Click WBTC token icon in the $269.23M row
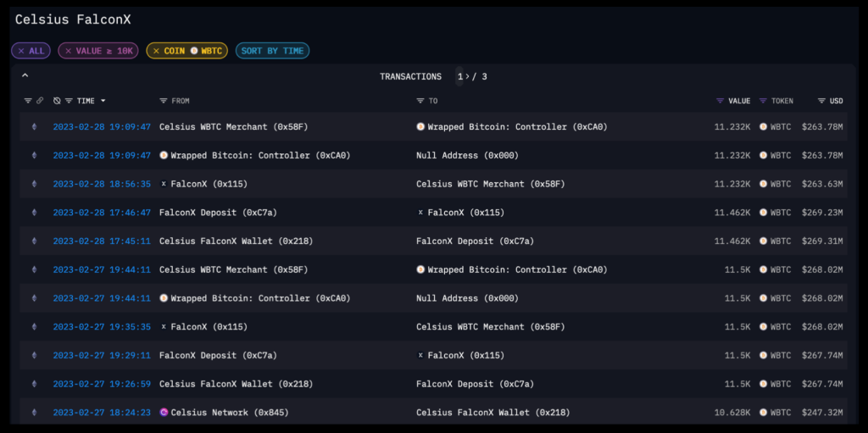 [x=764, y=213]
